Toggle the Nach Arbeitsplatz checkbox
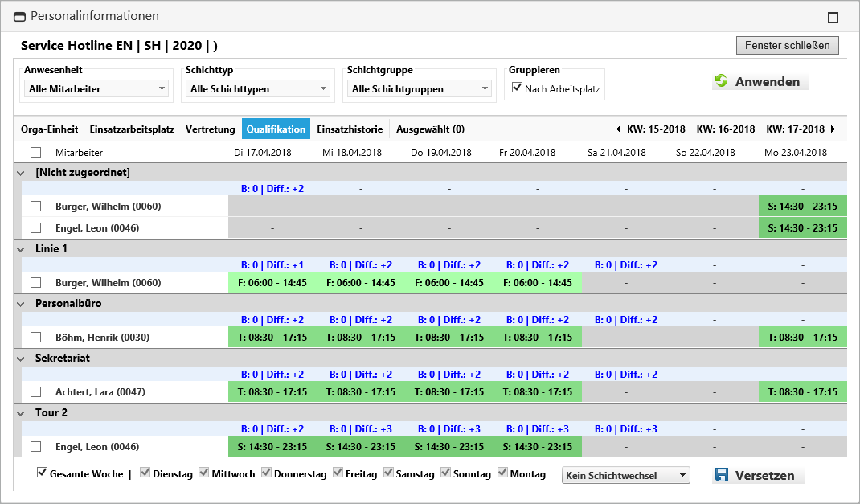The height and width of the screenshot is (504, 860). pyautogui.click(x=517, y=88)
